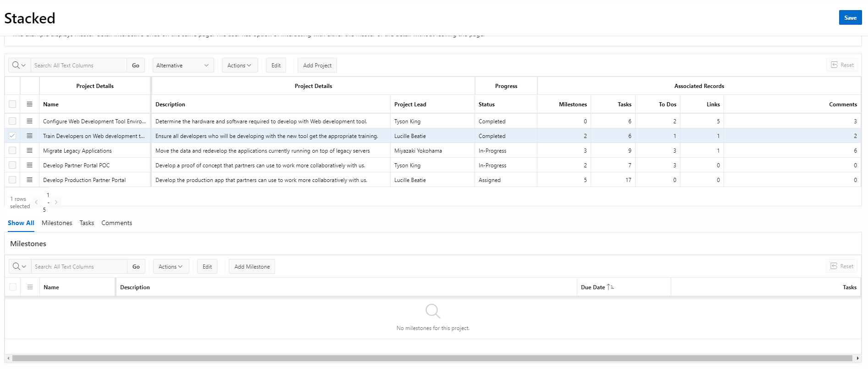The width and height of the screenshot is (868, 369).
Task: Select the Configure Web Development Tool row checkbox
Action: (x=12, y=121)
